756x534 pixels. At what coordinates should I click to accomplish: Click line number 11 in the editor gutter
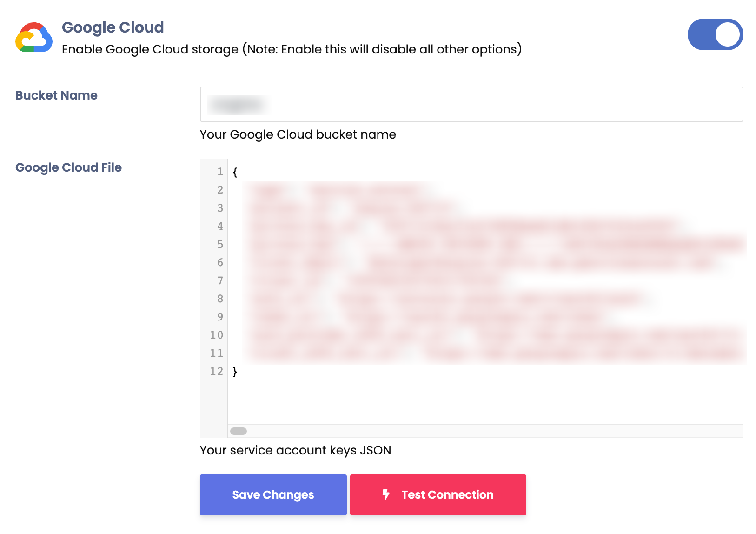[x=217, y=354]
